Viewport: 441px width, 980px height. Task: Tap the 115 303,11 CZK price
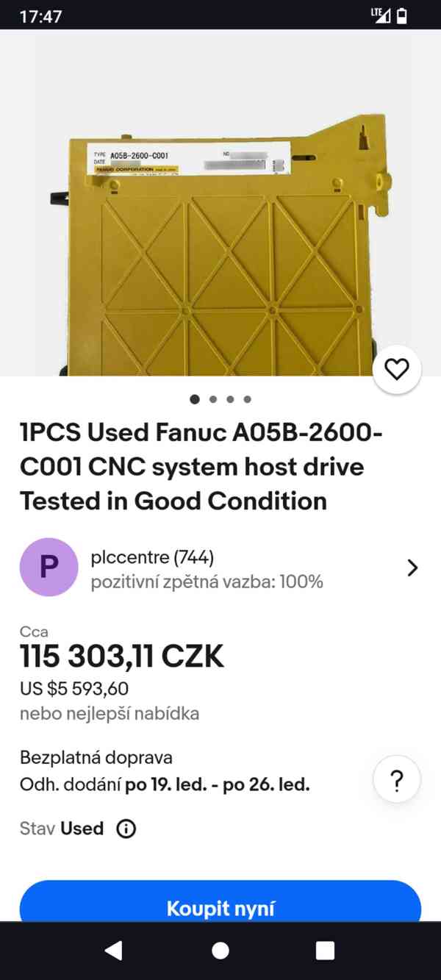tap(122, 656)
